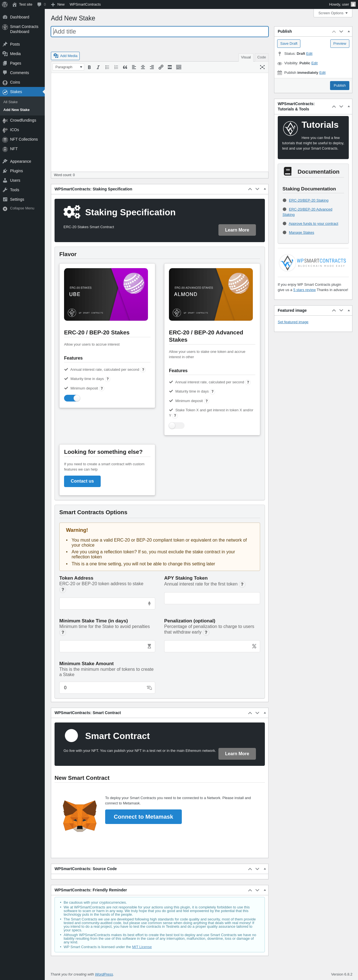Insert Read More tag
Screen dimensions: 358x980
[x=170, y=67]
